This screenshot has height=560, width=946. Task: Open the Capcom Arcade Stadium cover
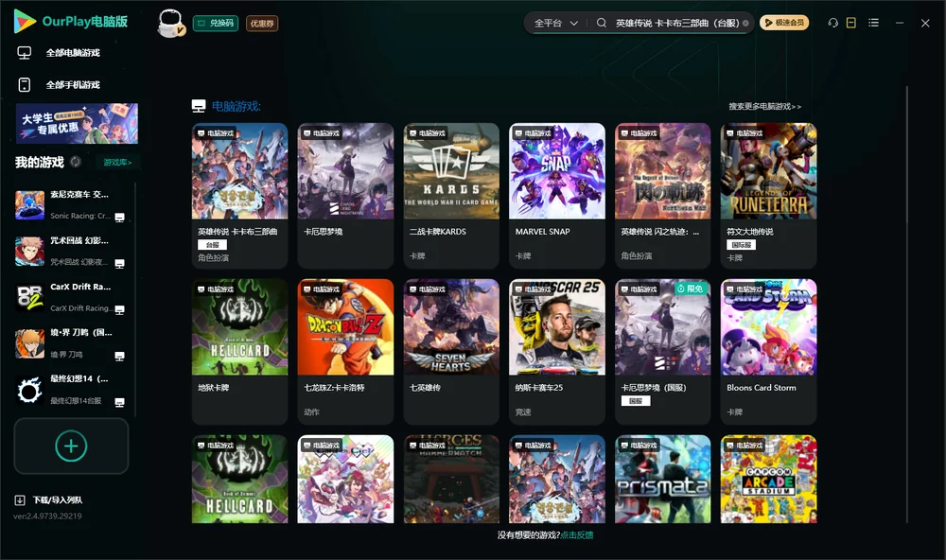point(768,480)
